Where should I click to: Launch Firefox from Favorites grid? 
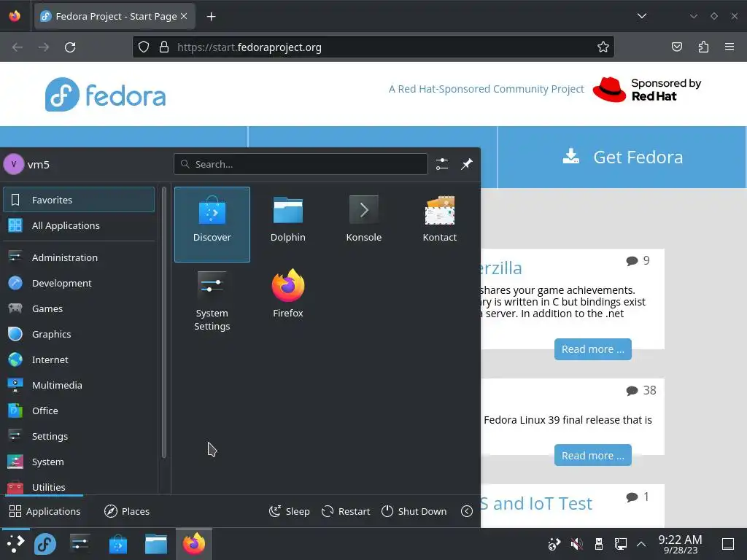pyautogui.click(x=287, y=300)
